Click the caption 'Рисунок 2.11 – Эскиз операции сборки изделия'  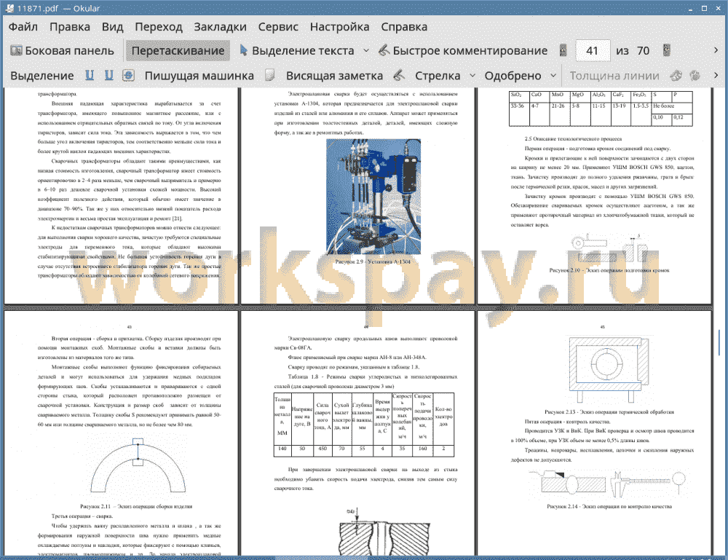(x=136, y=507)
